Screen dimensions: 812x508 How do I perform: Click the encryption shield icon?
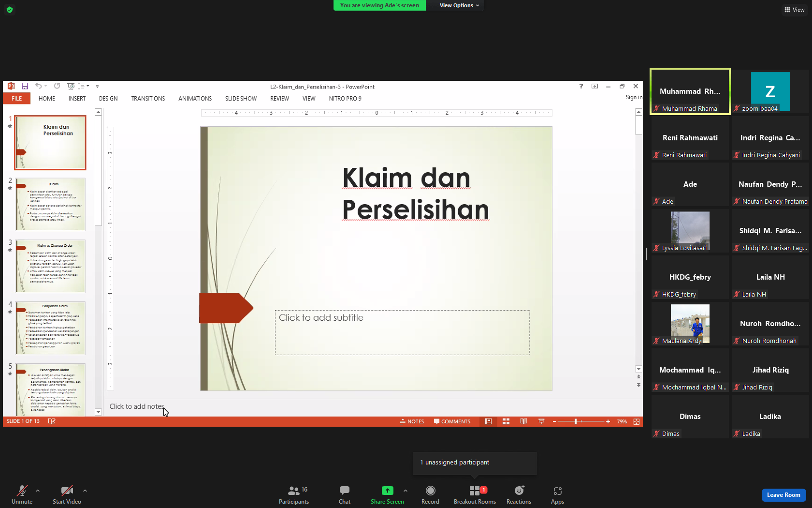click(x=10, y=10)
